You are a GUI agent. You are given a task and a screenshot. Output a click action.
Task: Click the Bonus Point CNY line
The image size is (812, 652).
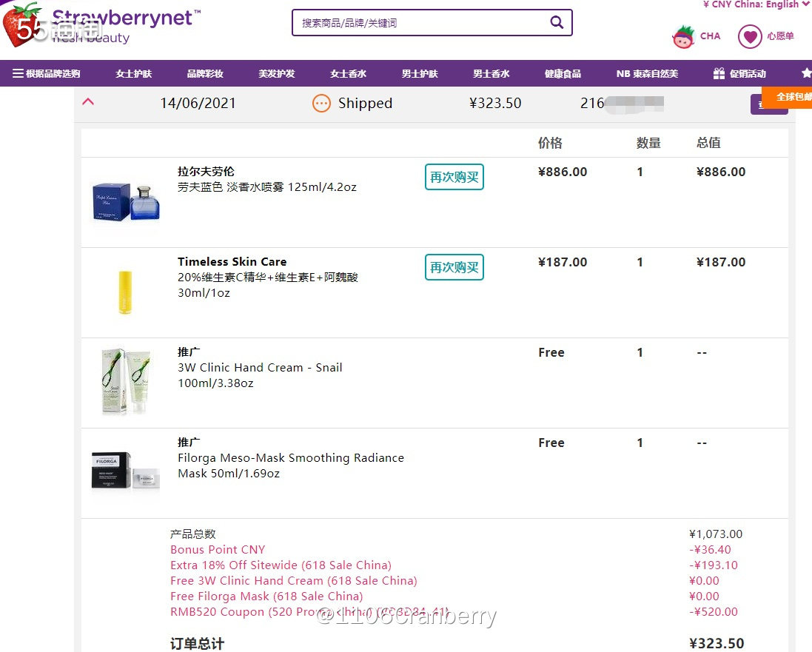[218, 549]
